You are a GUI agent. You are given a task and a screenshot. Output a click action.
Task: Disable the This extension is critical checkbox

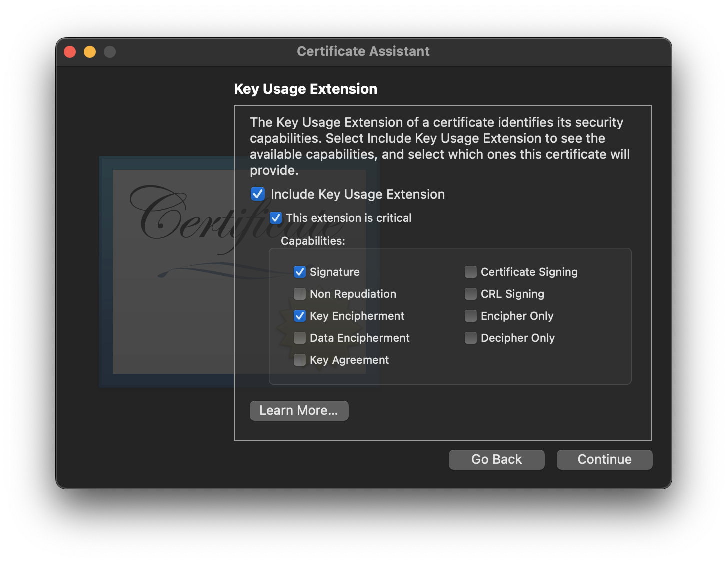276,218
